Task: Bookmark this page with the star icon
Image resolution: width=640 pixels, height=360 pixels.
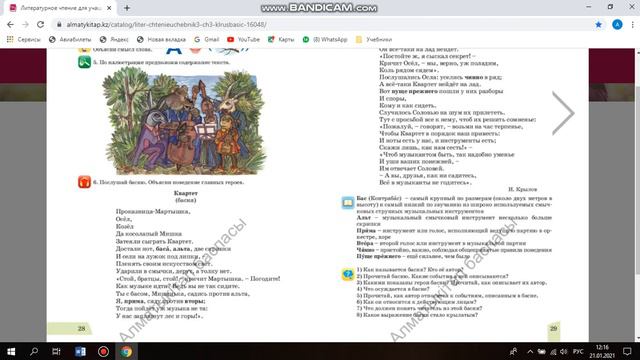Action: [598, 24]
